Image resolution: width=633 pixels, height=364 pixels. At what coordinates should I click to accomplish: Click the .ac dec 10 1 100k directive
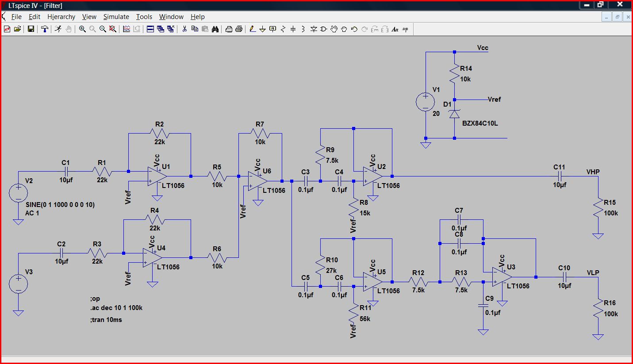click(x=116, y=308)
